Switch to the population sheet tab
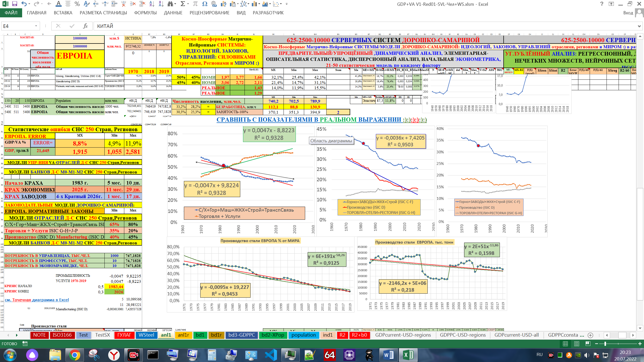This screenshot has width=644, height=362. point(303,335)
